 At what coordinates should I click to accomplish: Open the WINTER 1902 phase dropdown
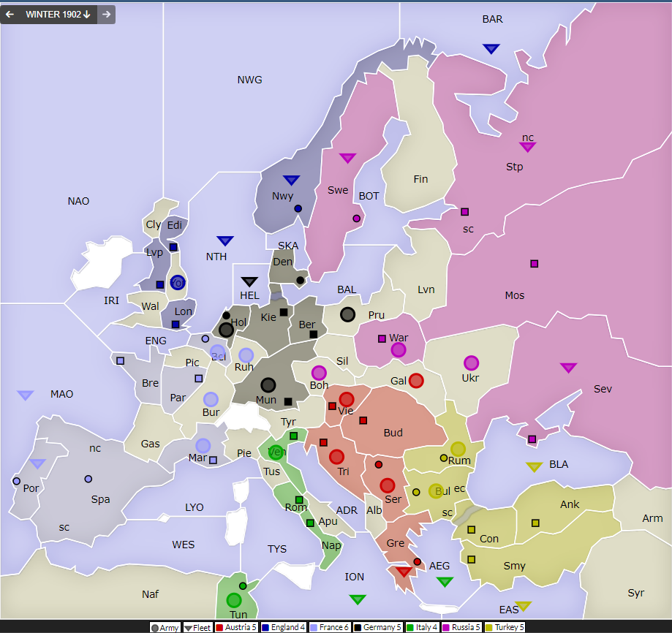pos(58,15)
